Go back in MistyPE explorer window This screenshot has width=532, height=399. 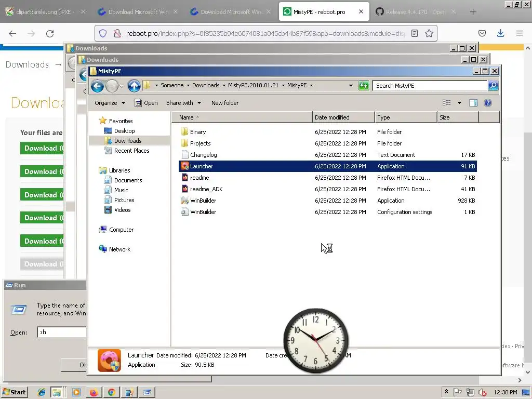(97, 86)
